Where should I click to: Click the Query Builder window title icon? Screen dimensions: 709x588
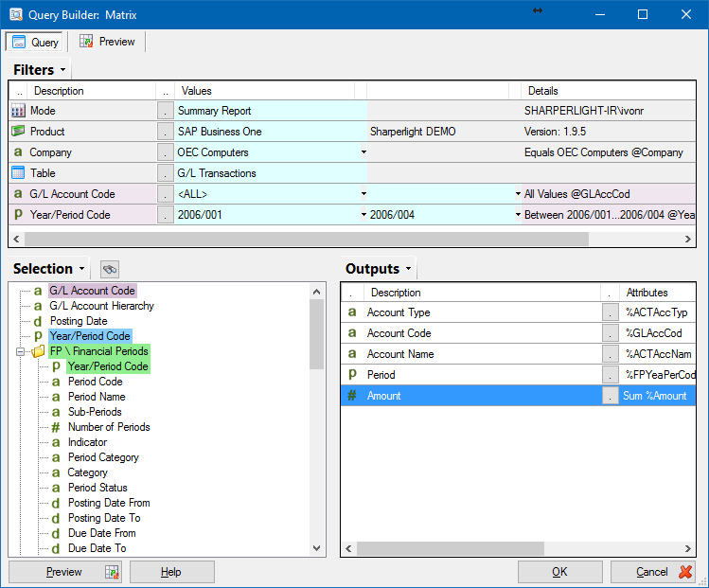(x=16, y=14)
